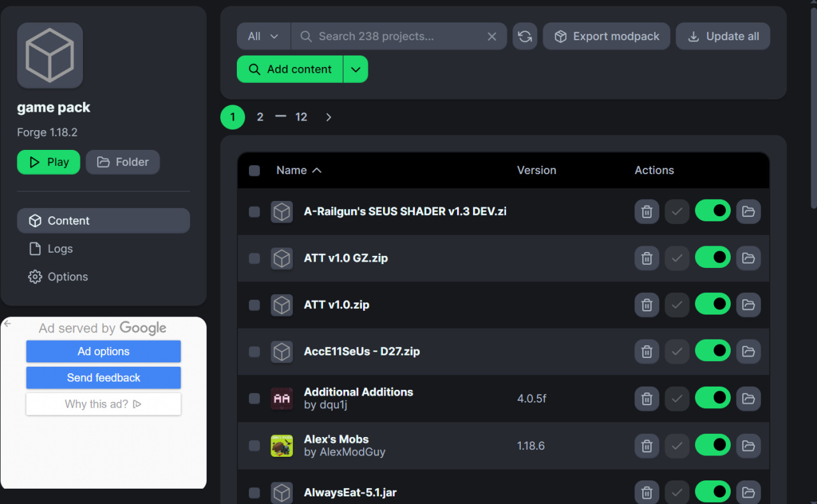Tick the Alex's Mobs checkbox
The image size is (817, 504).
pyautogui.click(x=254, y=445)
